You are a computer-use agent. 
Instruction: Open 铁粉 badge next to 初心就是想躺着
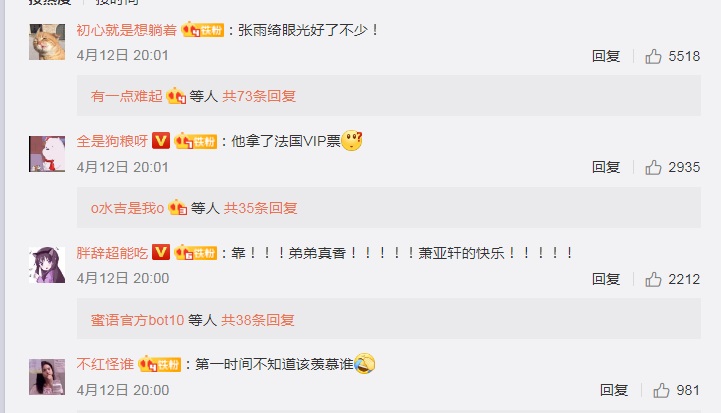203,30
